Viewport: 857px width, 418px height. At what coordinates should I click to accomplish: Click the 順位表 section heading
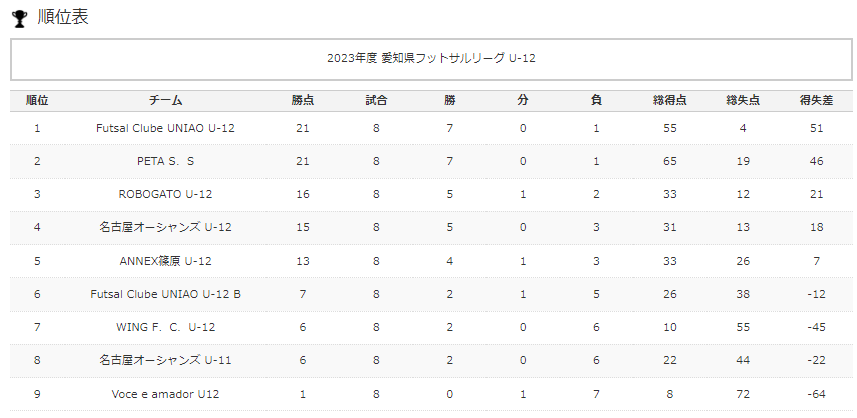(63, 17)
